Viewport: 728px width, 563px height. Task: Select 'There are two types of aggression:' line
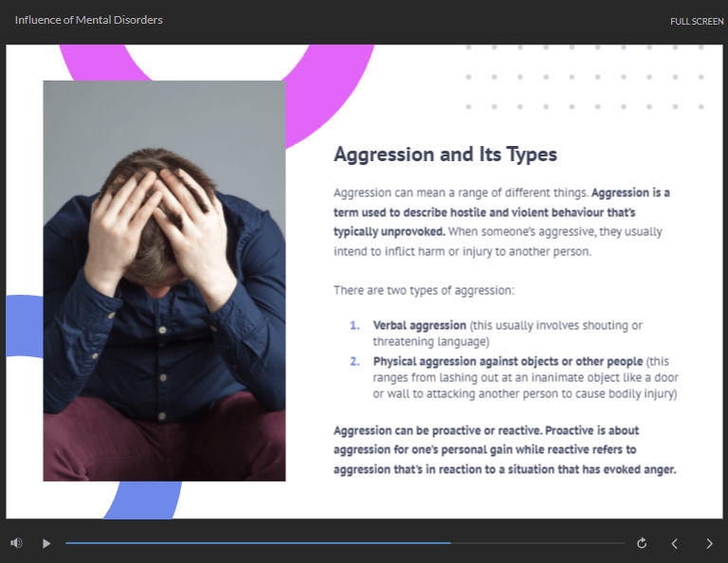click(424, 291)
